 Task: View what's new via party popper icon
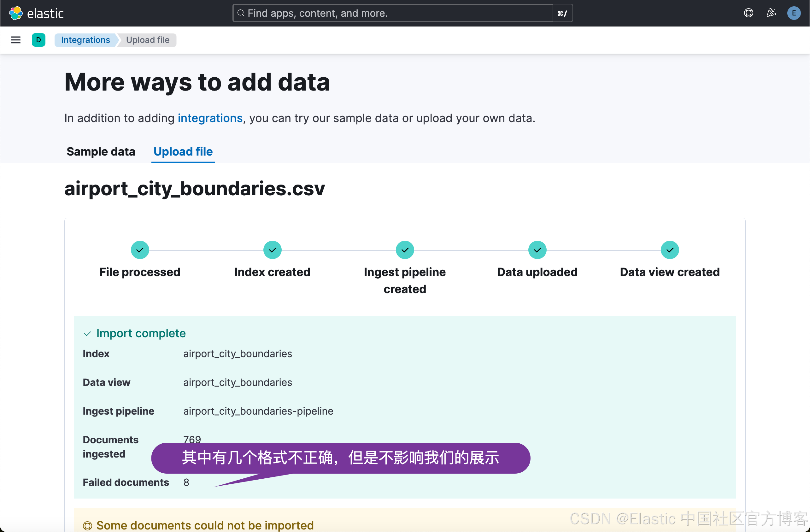point(771,13)
